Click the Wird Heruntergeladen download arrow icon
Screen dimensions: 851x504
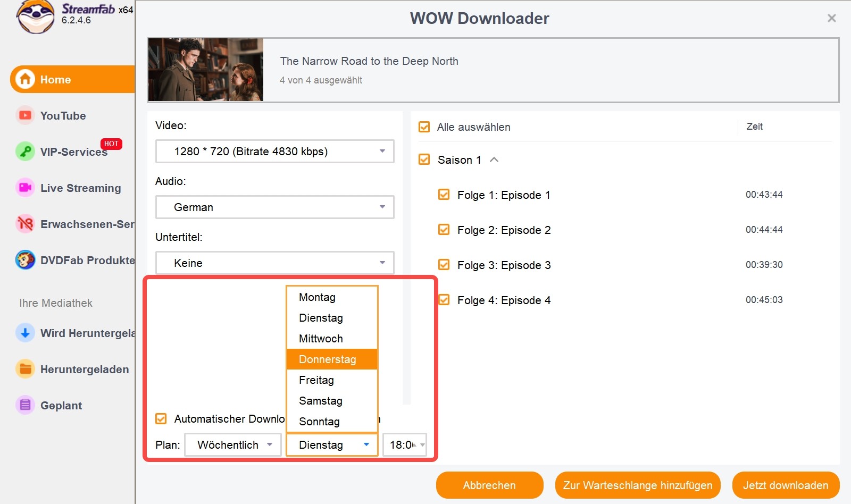[25, 333]
